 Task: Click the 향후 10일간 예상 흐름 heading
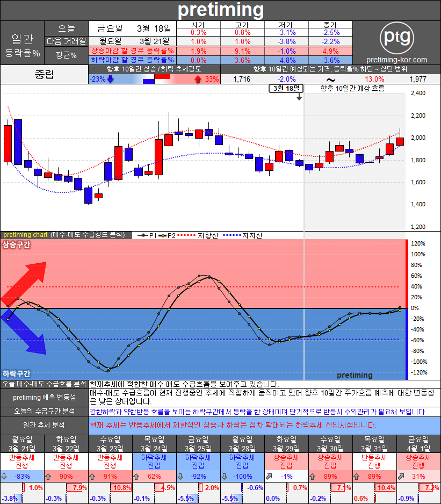point(352,89)
